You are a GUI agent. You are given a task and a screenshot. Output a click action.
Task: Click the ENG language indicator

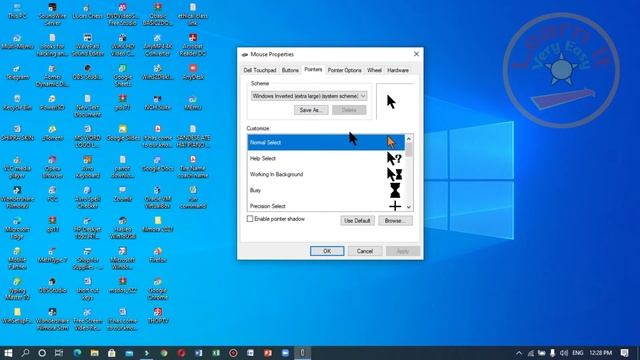(578, 353)
